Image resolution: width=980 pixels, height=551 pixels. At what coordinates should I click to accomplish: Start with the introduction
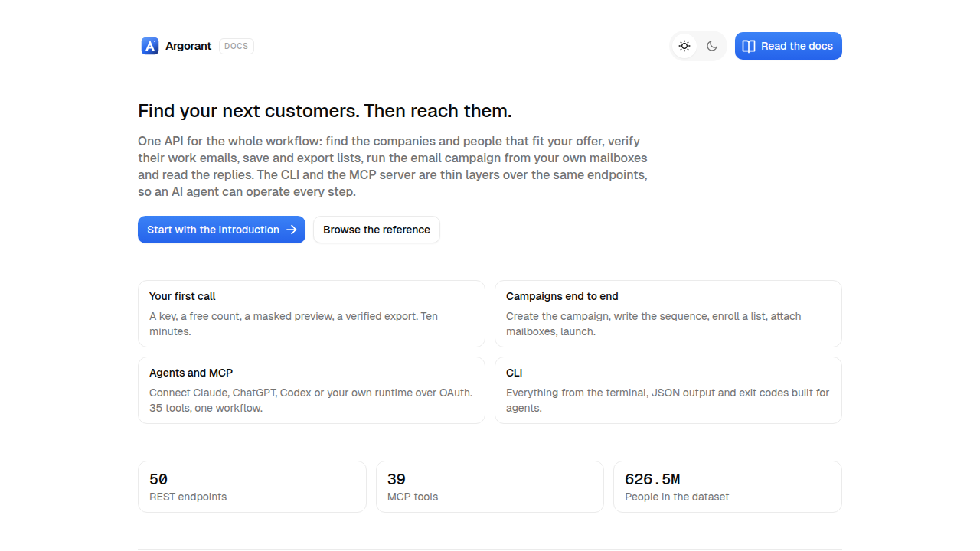tap(221, 230)
